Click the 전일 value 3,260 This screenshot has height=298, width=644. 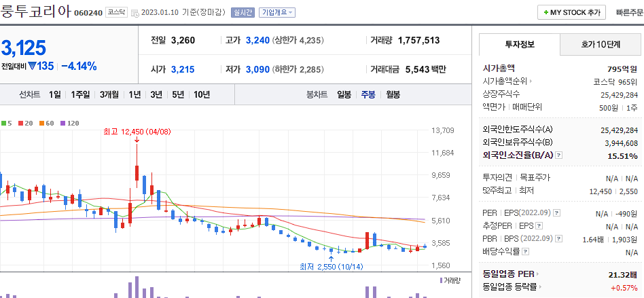point(183,40)
